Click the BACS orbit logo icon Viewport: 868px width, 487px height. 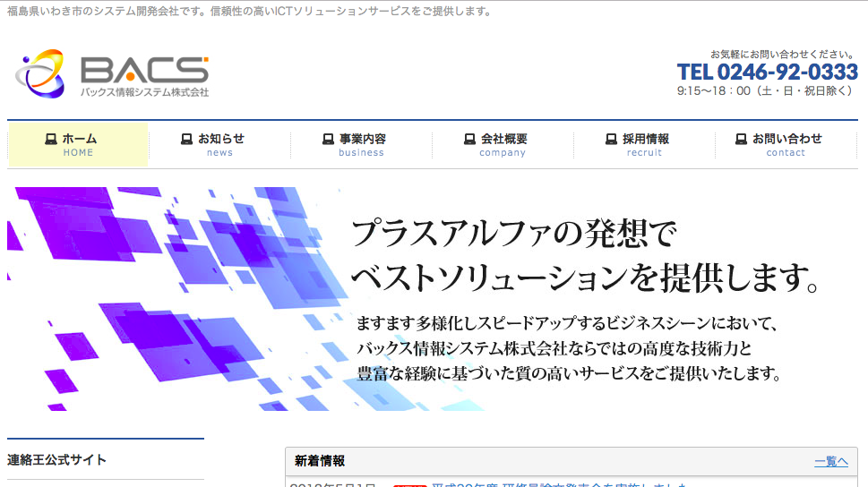(x=39, y=73)
